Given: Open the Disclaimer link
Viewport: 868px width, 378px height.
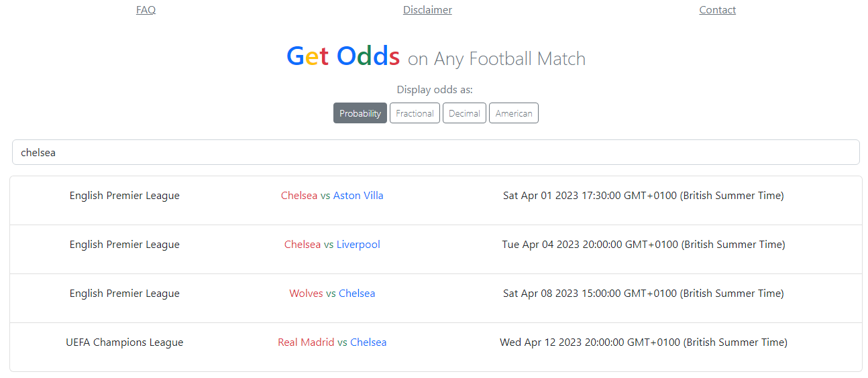Looking at the screenshot, I should pos(427,10).
